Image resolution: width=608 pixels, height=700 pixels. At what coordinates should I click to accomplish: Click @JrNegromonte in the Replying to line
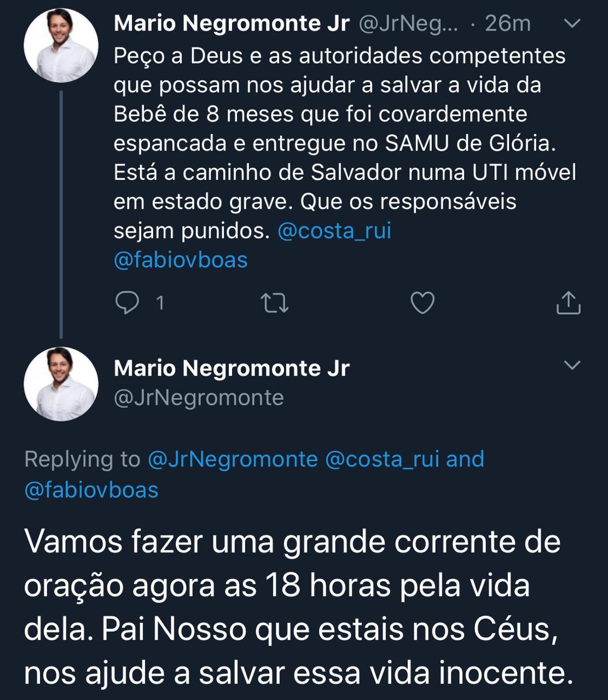tap(233, 459)
